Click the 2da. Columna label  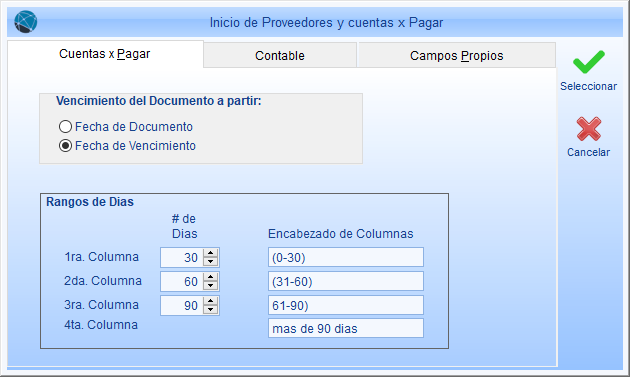tap(103, 281)
